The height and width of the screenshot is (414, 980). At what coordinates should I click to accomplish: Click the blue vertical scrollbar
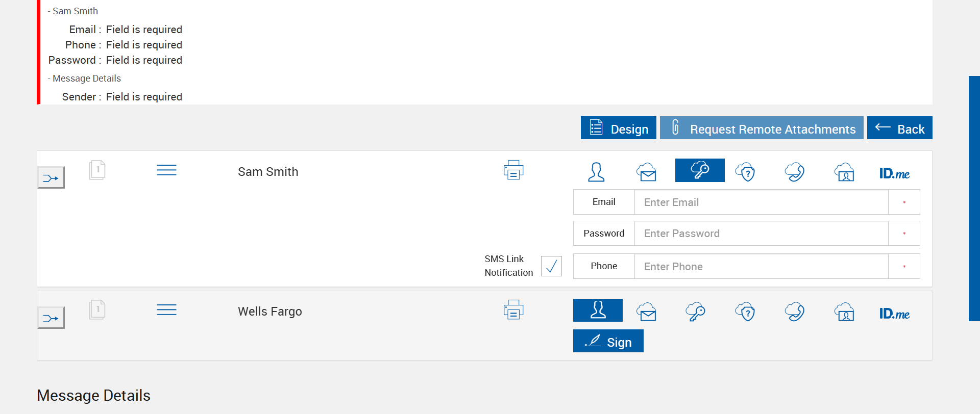974,198
